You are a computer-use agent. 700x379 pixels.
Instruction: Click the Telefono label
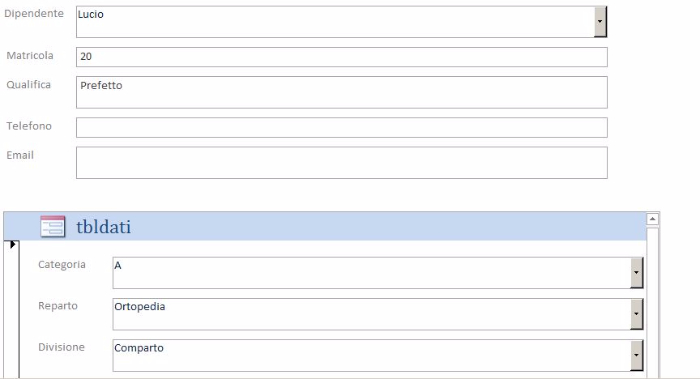pos(29,126)
